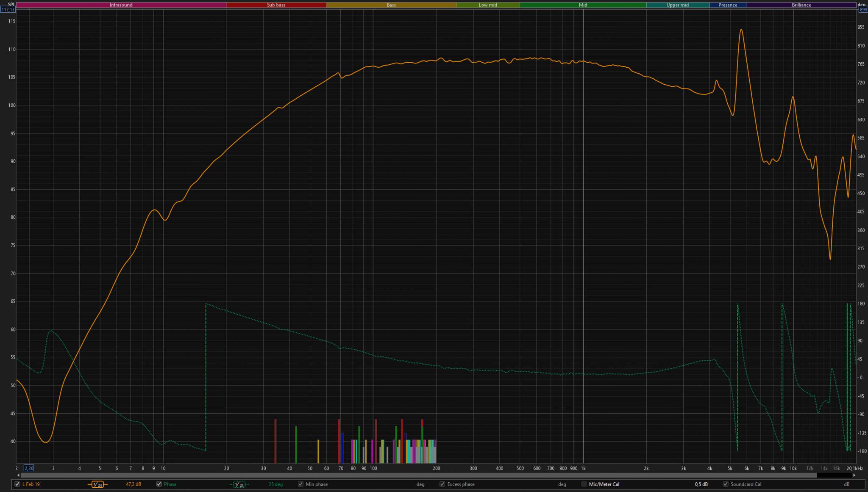Click the green dotted 1/24 smoothing icon for Phase
Screen dimensions: 868x492
(239, 484)
